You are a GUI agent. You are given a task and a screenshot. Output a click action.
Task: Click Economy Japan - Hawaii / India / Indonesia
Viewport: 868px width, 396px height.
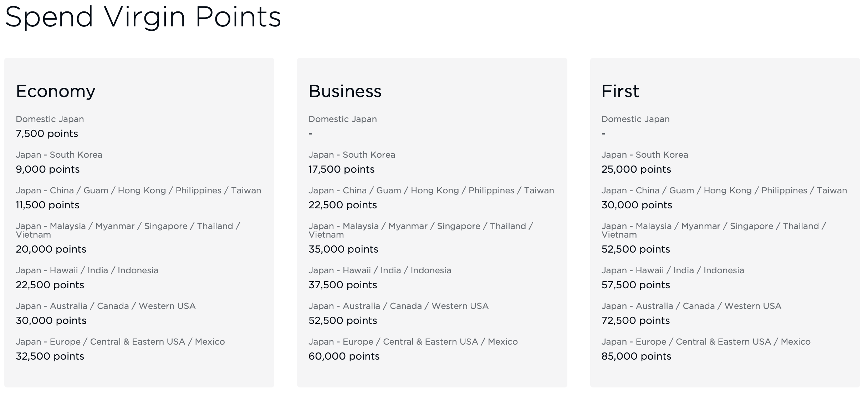tap(87, 270)
